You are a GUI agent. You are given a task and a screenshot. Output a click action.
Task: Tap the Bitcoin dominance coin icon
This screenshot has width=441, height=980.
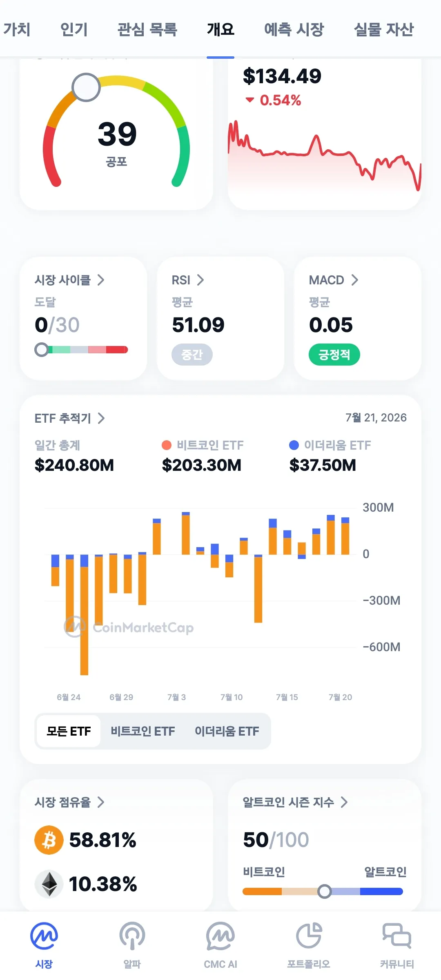[x=49, y=840]
